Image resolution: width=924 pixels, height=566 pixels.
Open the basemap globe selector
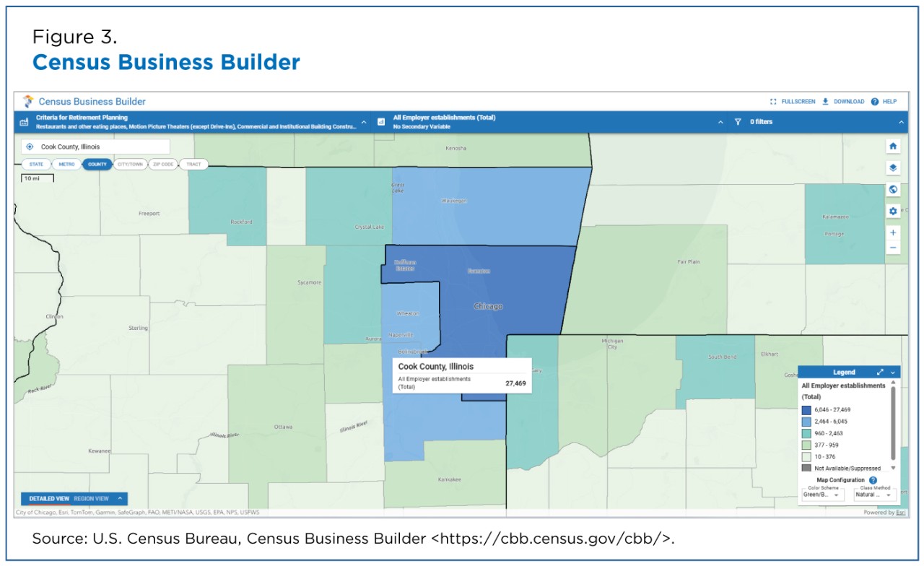893,189
